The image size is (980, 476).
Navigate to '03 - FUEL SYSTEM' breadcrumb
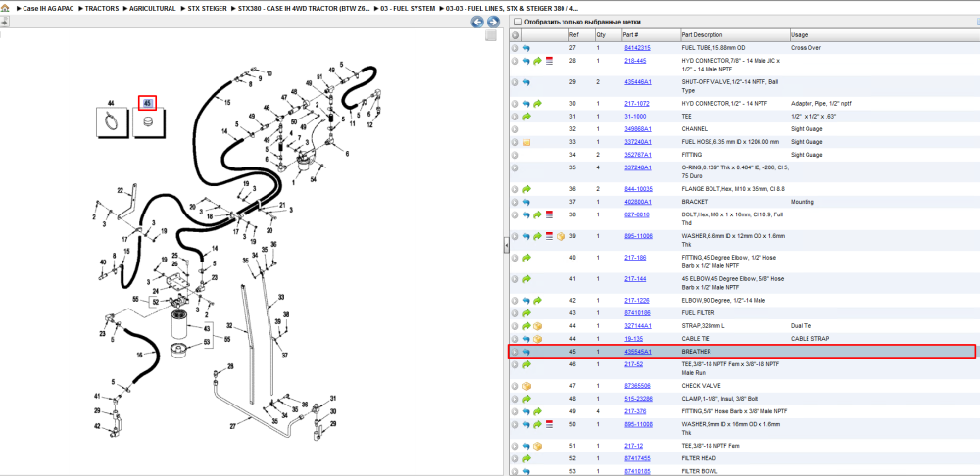(x=409, y=8)
